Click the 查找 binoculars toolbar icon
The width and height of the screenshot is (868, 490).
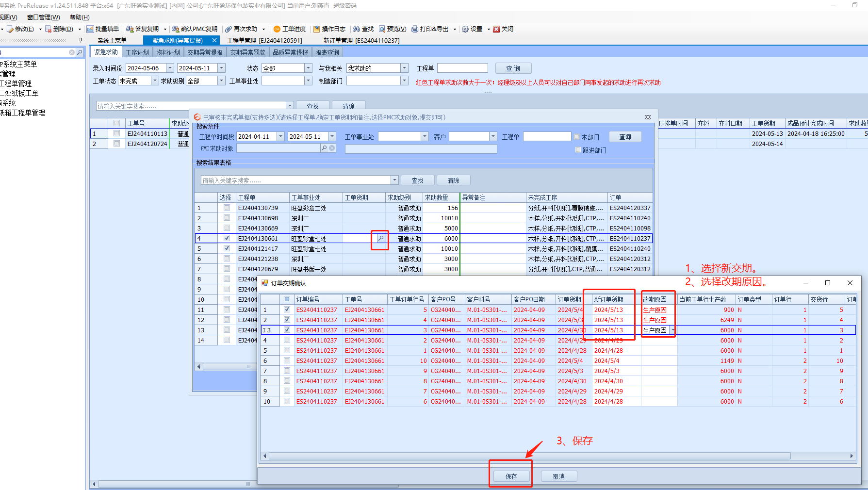click(357, 29)
